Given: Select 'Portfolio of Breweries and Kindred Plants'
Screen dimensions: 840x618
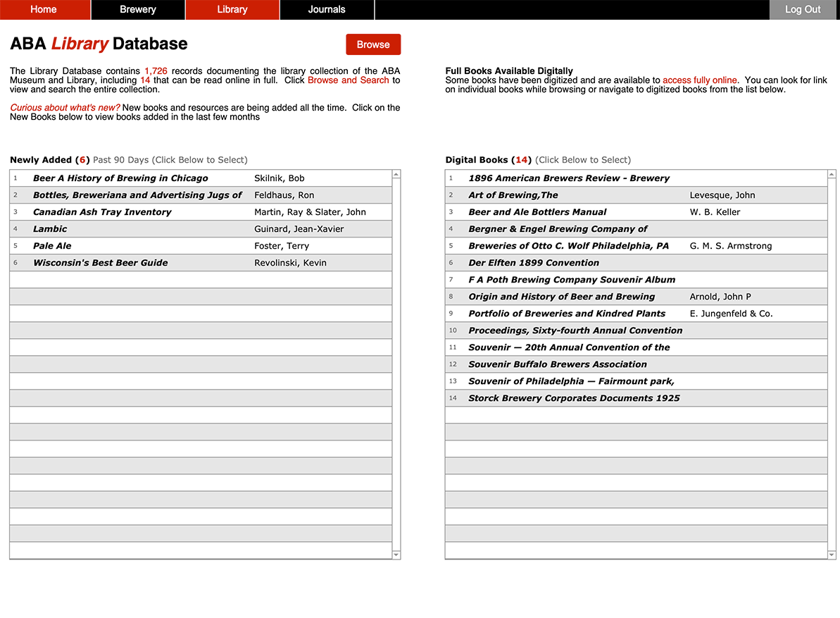Looking at the screenshot, I should [567, 313].
